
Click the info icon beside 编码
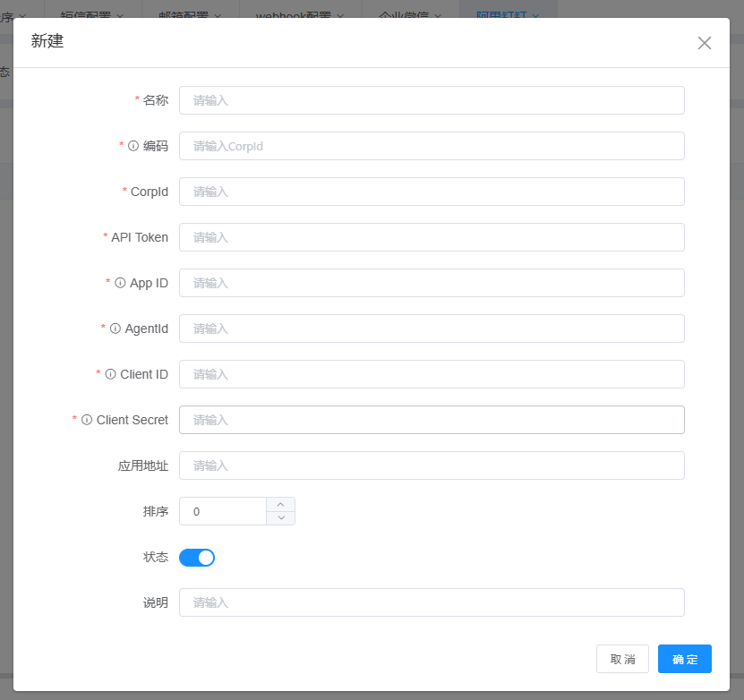click(x=133, y=146)
